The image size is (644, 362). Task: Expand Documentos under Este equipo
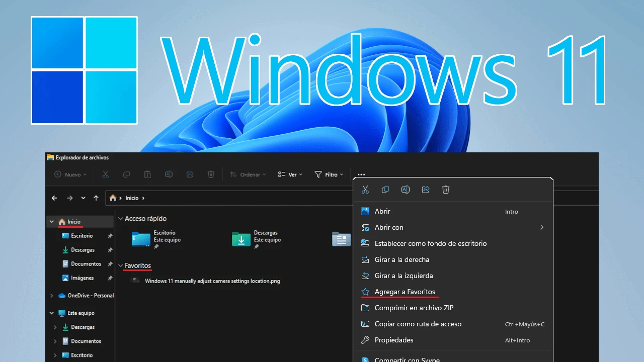55,341
